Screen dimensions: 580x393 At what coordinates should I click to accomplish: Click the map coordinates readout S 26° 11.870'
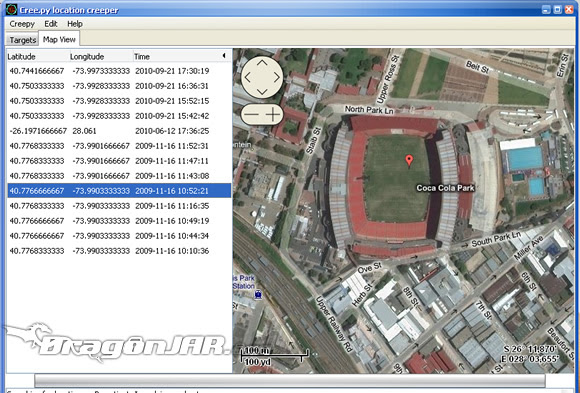(530, 349)
